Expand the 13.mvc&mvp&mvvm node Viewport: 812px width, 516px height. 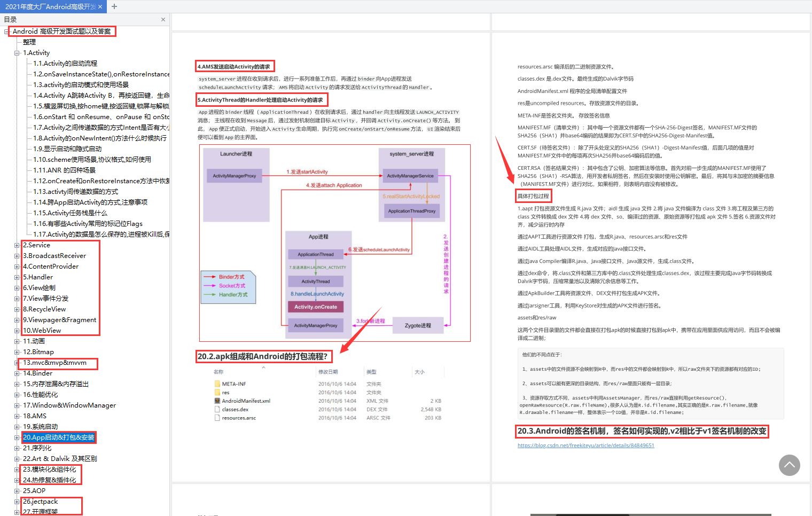[17, 362]
